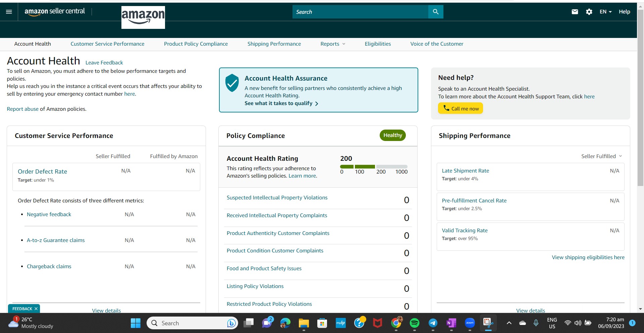Open Food and Product Safety Issues
Viewport: 644px width, 333px height.
[264, 269]
